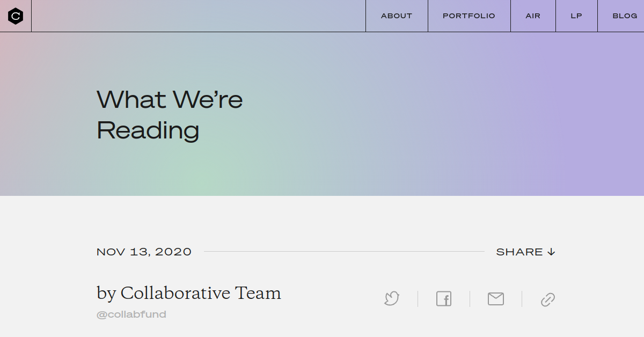Share the article via email envelope icon
The width and height of the screenshot is (644, 337).
[495, 299]
